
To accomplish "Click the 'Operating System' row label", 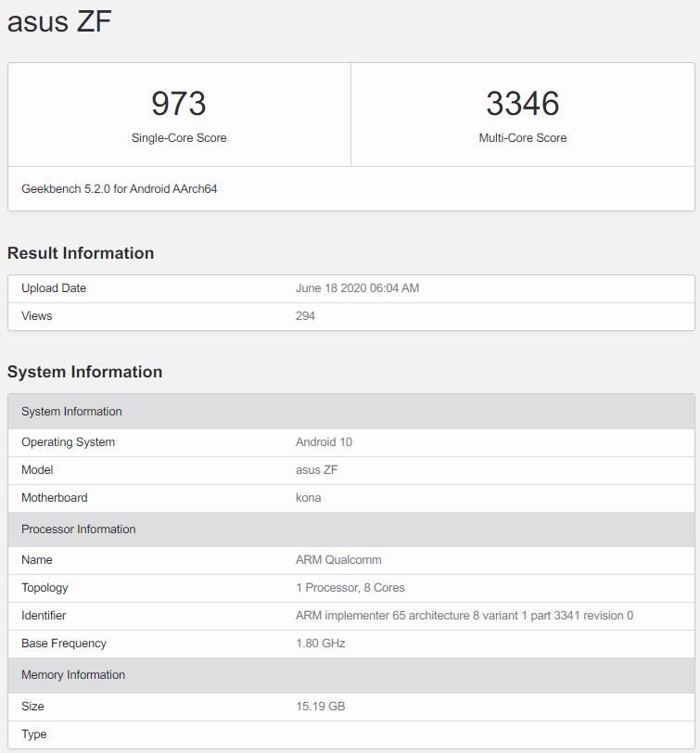I will [69, 441].
